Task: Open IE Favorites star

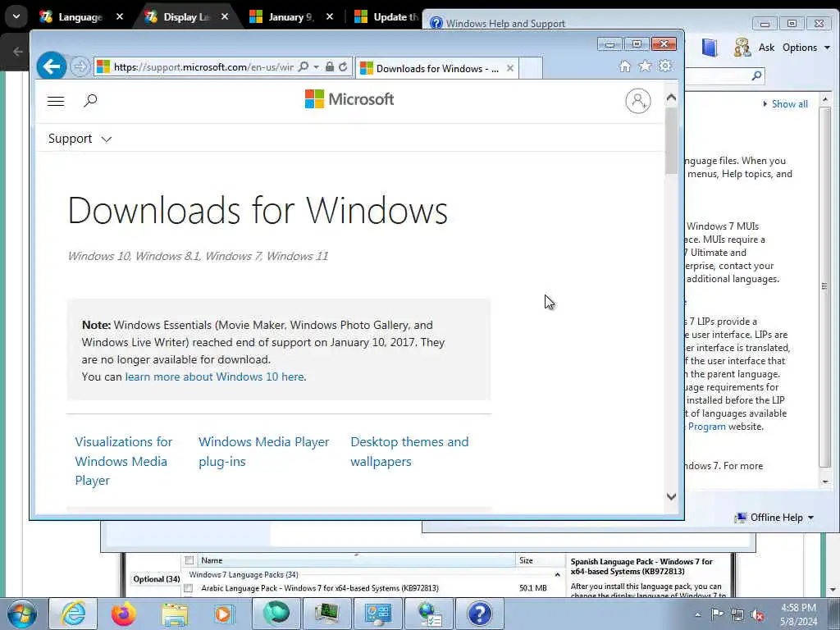Action: [645, 66]
